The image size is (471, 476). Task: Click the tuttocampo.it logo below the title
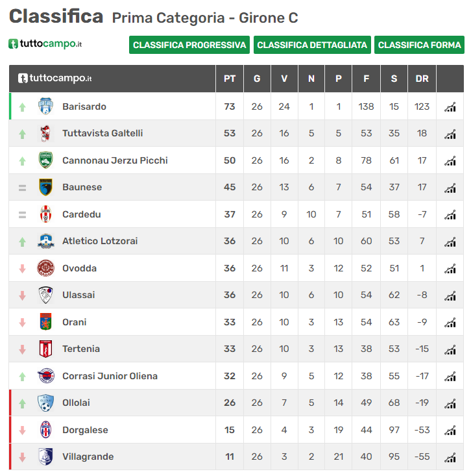point(45,44)
